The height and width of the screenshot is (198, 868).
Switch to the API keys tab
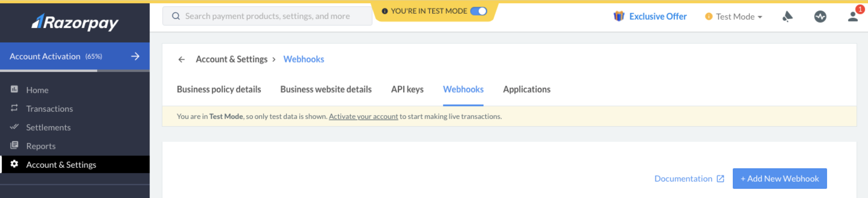(x=407, y=89)
